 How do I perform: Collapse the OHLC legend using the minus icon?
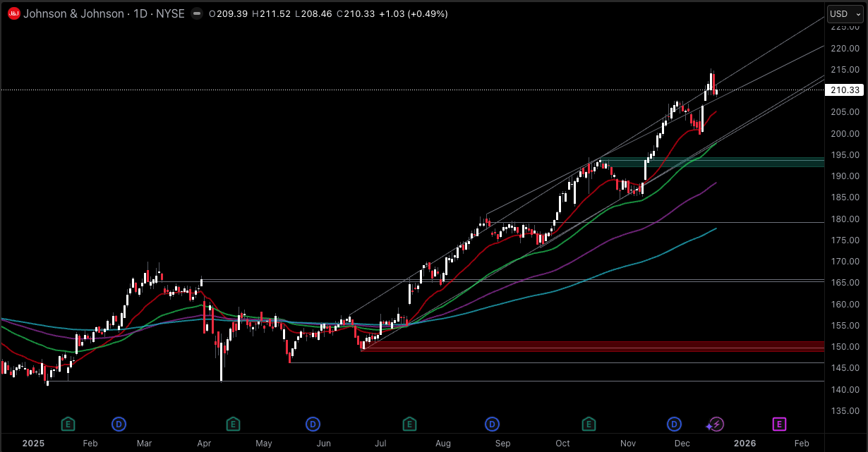click(x=195, y=13)
